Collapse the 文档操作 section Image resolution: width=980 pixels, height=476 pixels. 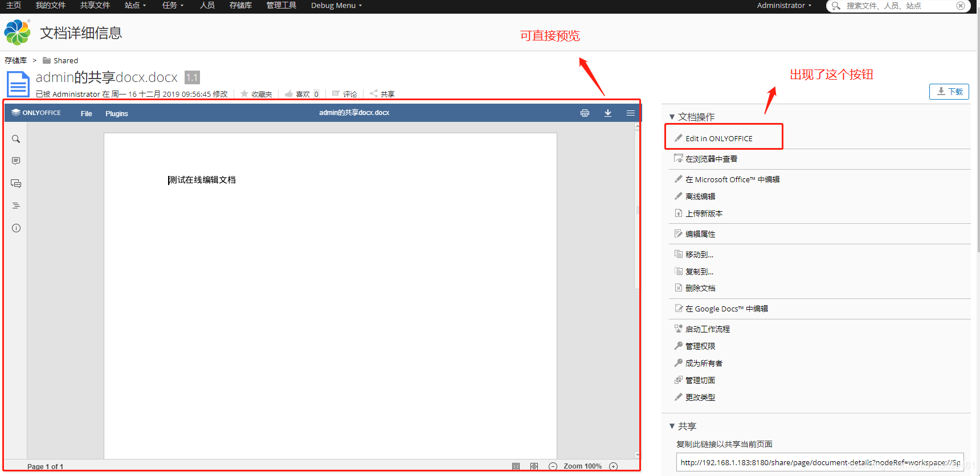(x=672, y=117)
